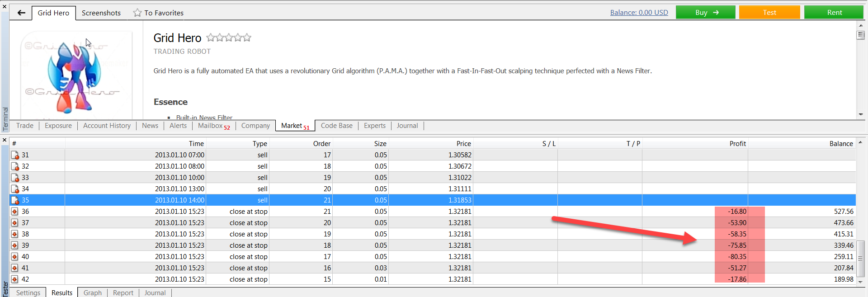Sort results by the Size column header
Screen dimensions: 868x297
[360, 143]
